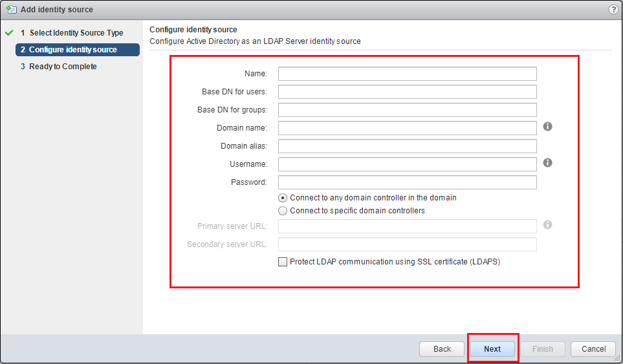
Task: Enable Protect LDAP communication using SSL checkbox
Action: 283,262
